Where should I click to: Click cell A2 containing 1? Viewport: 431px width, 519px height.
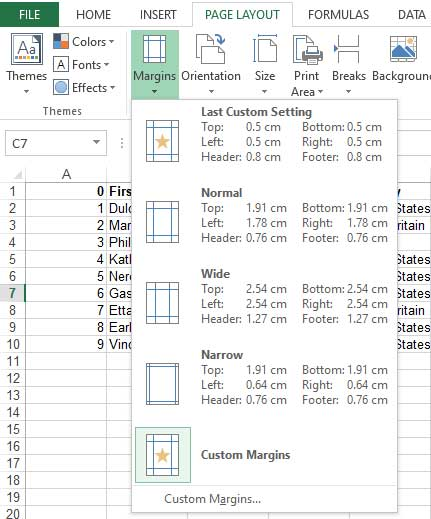click(x=66, y=208)
